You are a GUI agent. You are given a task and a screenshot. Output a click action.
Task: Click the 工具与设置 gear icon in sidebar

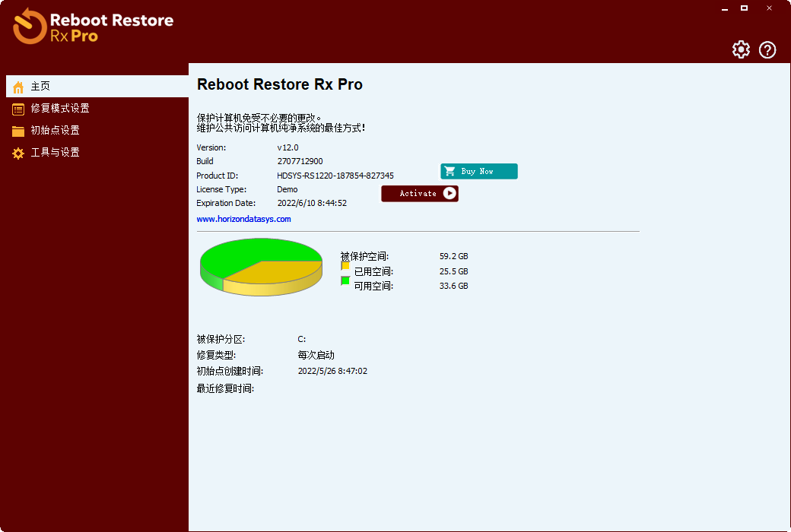click(17, 152)
